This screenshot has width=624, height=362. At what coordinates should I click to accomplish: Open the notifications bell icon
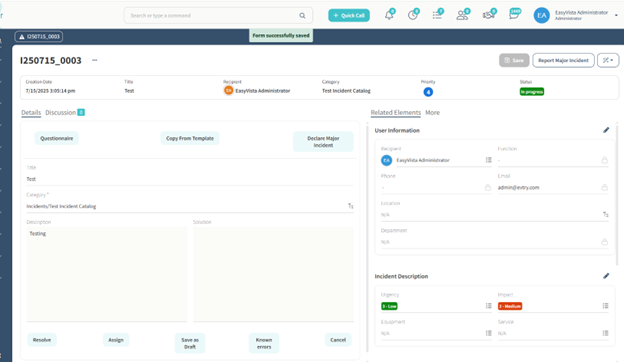(x=389, y=15)
